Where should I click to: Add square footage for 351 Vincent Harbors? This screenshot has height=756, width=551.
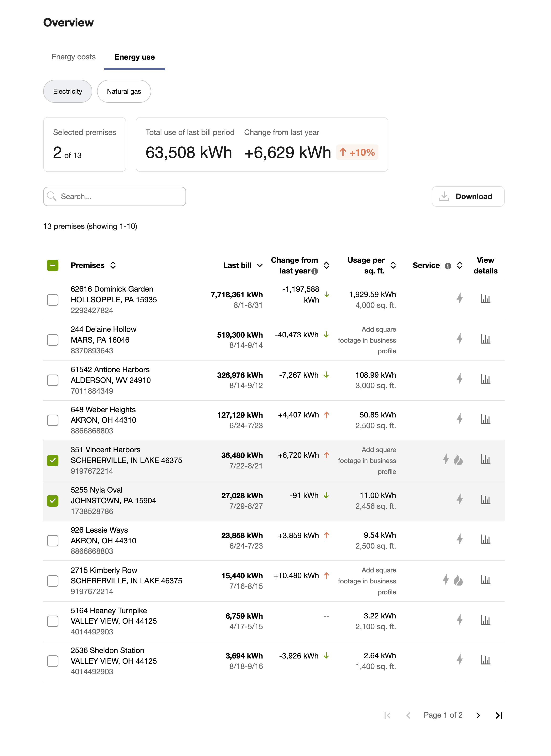tap(367, 461)
